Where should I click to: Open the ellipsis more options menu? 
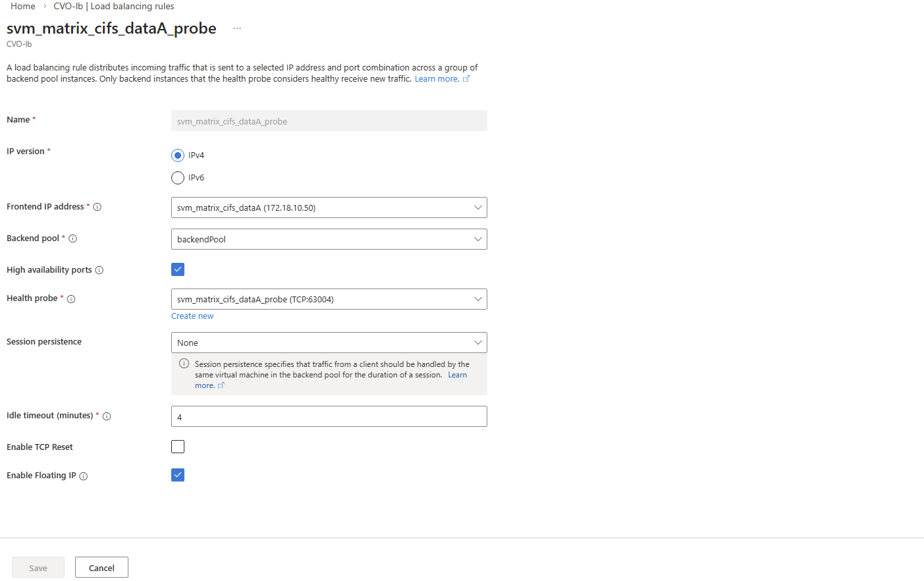coord(237,28)
